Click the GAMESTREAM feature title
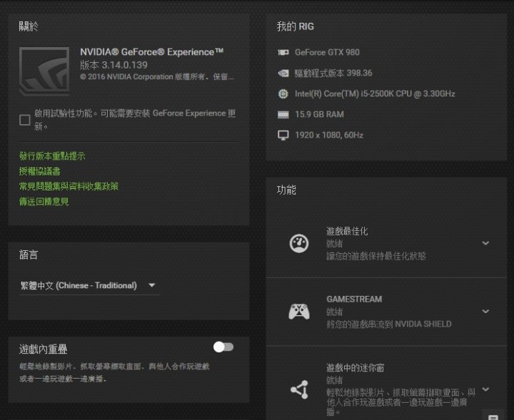 pyautogui.click(x=354, y=299)
